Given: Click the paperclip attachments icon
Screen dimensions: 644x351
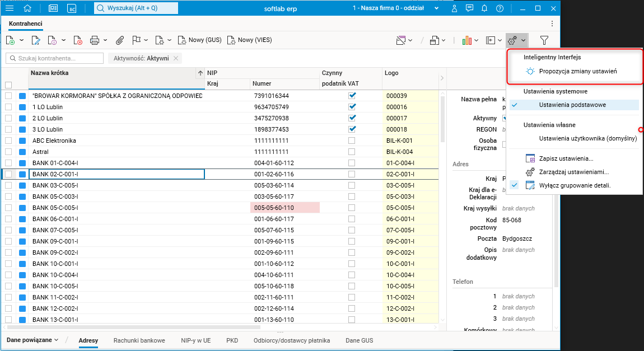Looking at the screenshot, I should tap(119, 40).
